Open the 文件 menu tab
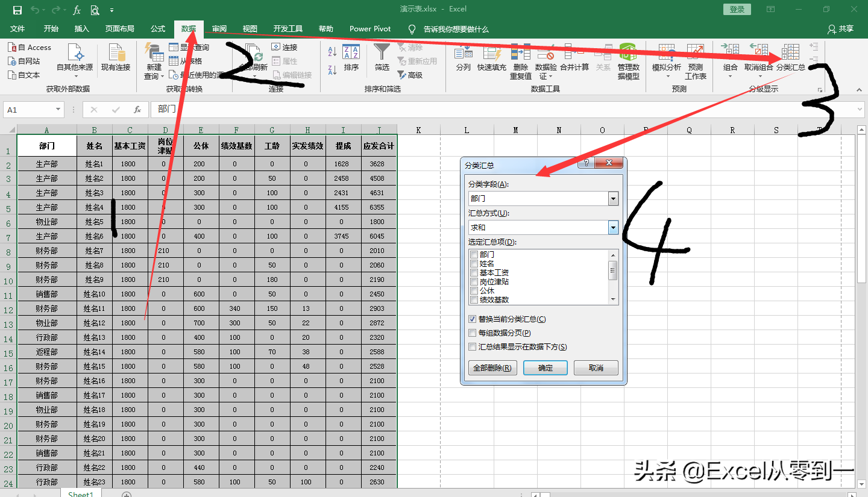The height and width of the screenshot is (497, 868). point(17,29)
